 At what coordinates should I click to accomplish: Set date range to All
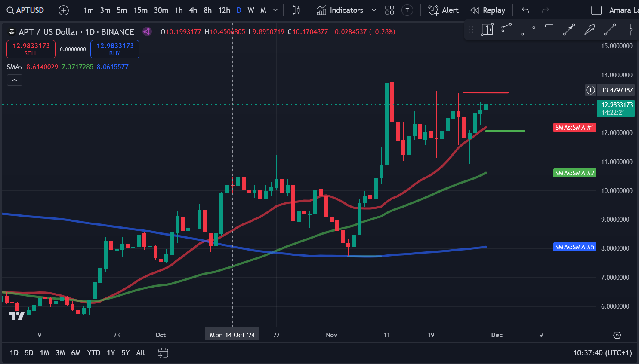140,353
